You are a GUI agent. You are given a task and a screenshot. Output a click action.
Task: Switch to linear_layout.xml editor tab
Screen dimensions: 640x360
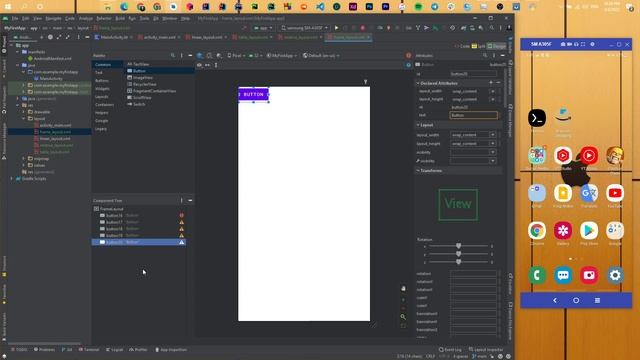click(x=207, y=37)
